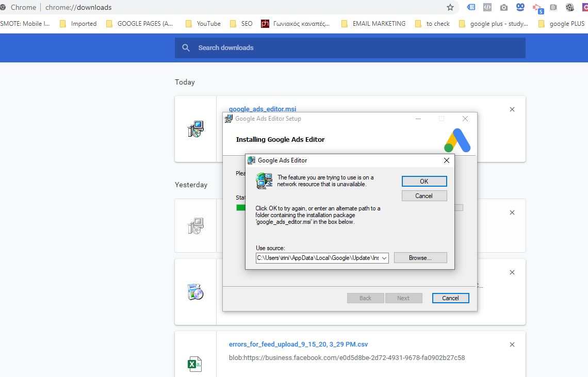Click the Installing Google Ads Editor heading
Image resolution: width=588 pixels, height=377 pixels.
pos(280,139)
